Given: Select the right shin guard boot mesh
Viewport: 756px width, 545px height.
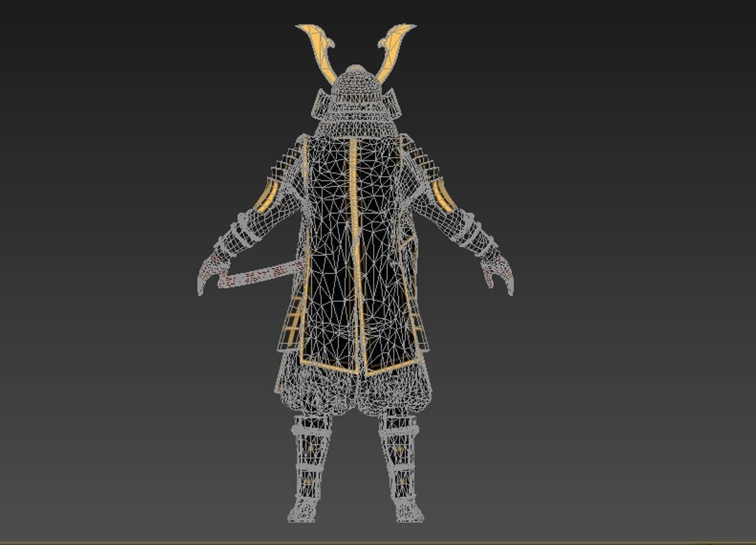Looking at the screenshot, I should [401, 468].
